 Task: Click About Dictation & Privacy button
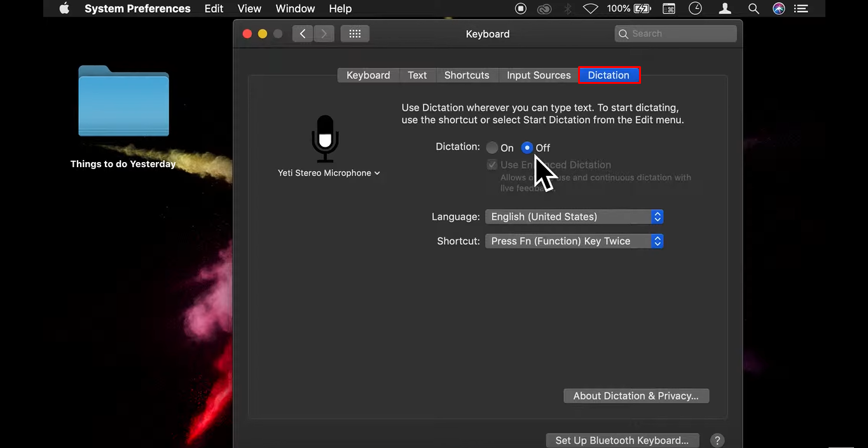click(636, 395)
